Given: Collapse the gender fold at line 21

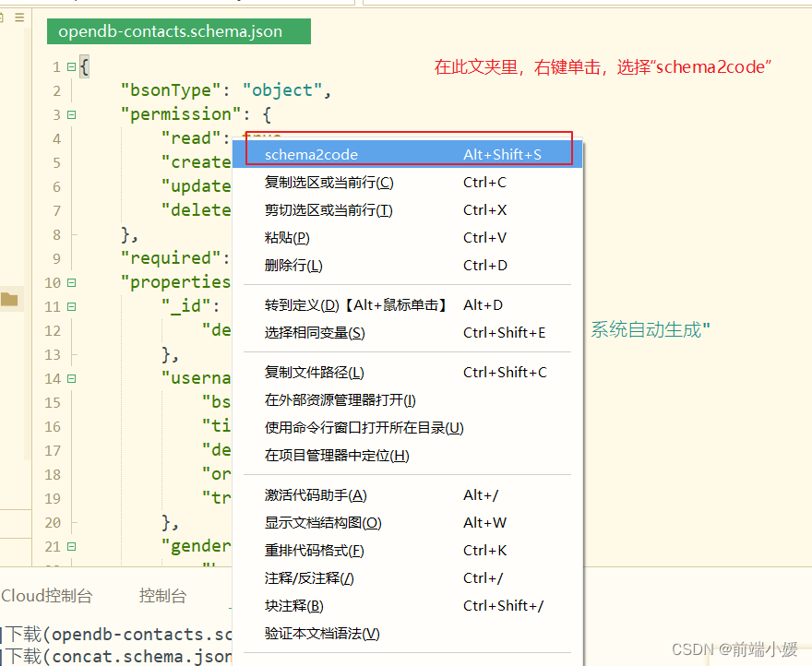Looking at the screenshot, I should click(69, 545).
